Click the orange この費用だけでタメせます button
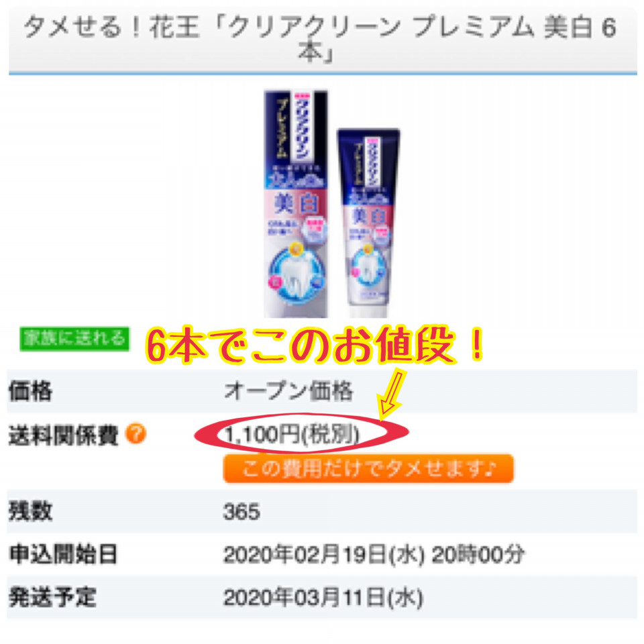Image resolution: width=644 pixels, height=644 pixels. coord(368,468)
